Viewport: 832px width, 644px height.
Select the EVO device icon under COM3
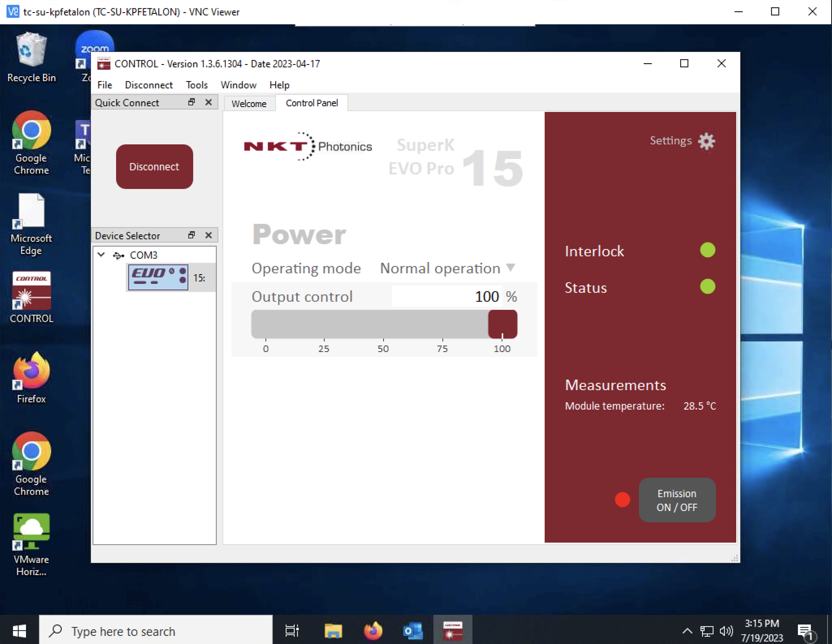coord(158,277)
